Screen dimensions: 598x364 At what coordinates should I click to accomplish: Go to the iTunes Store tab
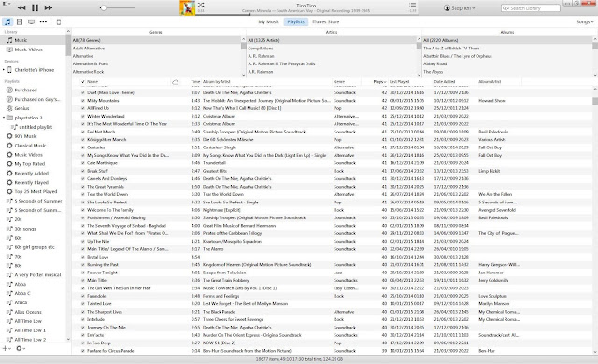pyautogui.click(x=325, y=21)
